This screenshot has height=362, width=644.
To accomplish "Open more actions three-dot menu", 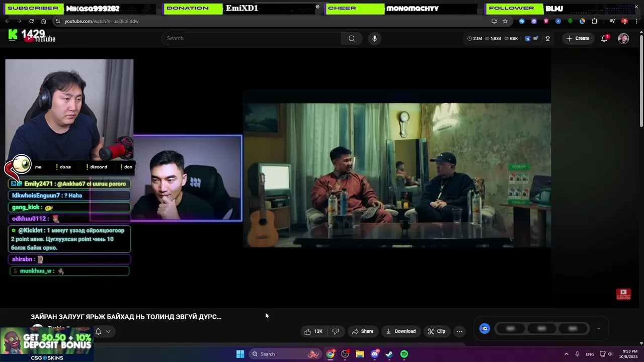I will tap(459, 331).
